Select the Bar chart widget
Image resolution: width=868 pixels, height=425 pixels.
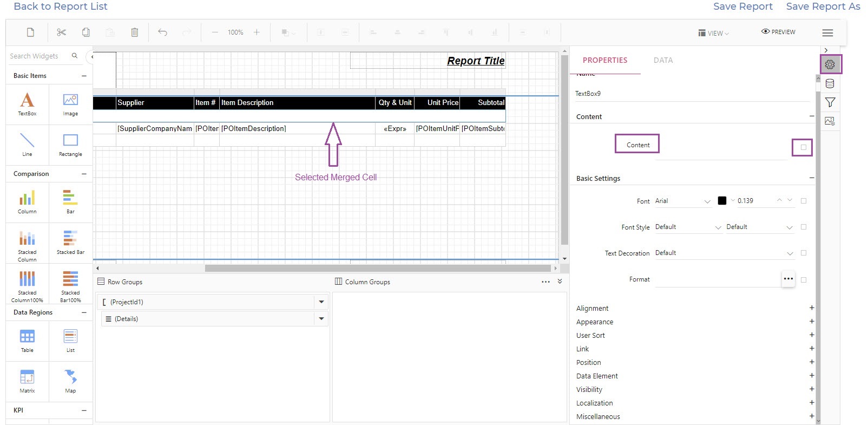pyautogui.click(x=70, y=202)
